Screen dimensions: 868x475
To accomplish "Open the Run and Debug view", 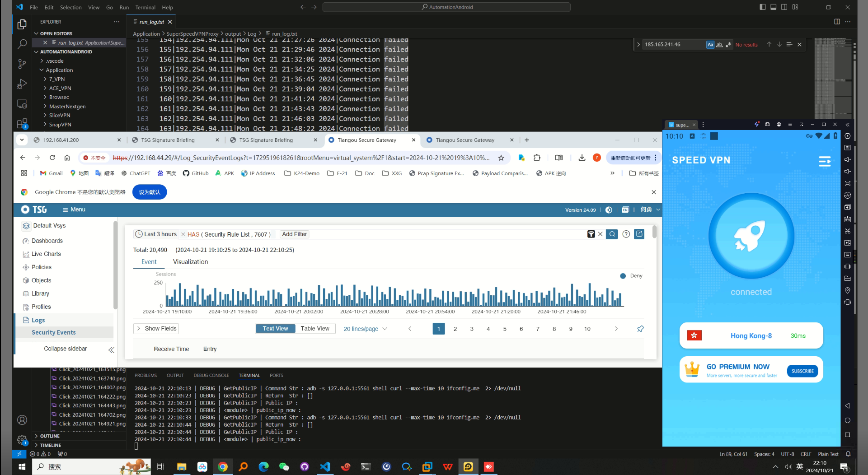I will click(22, 84).
